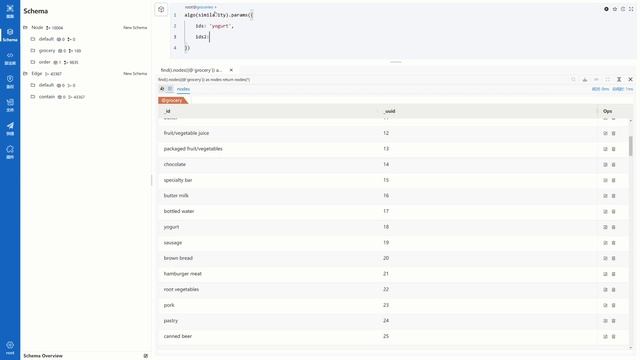Click the delete icon in the canned beer row
This screenshot has width=640, height=360.
coord(613,337)
